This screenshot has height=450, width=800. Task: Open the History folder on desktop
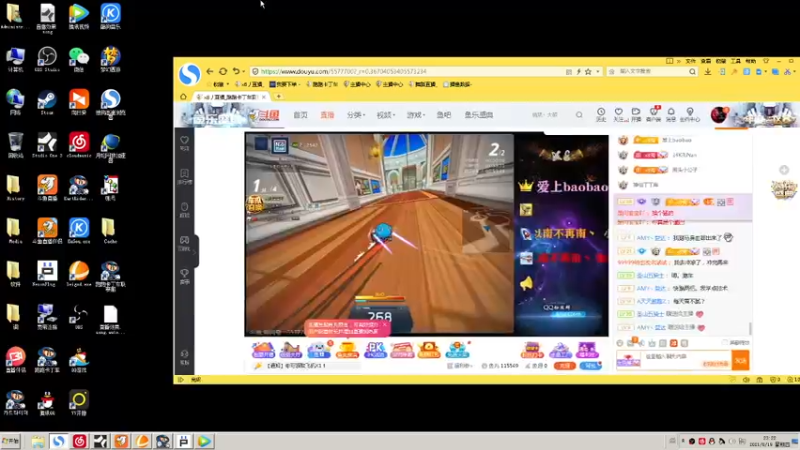coord(15,188)
